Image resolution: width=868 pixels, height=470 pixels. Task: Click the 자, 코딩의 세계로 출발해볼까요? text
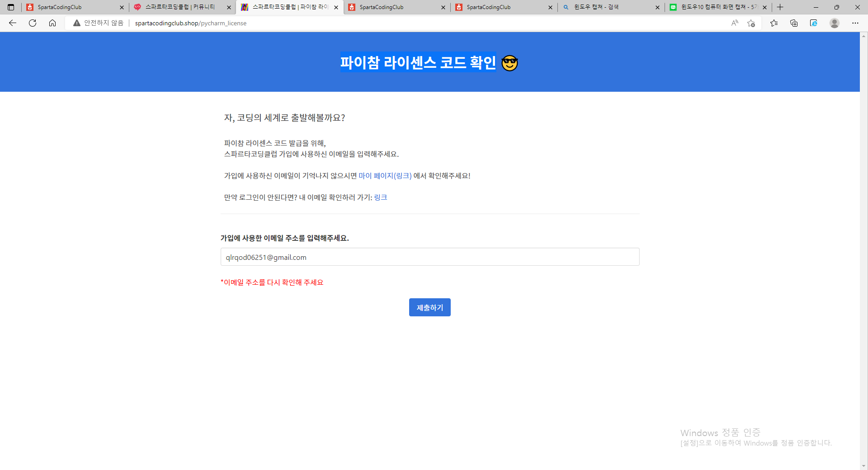click(285, 118)
